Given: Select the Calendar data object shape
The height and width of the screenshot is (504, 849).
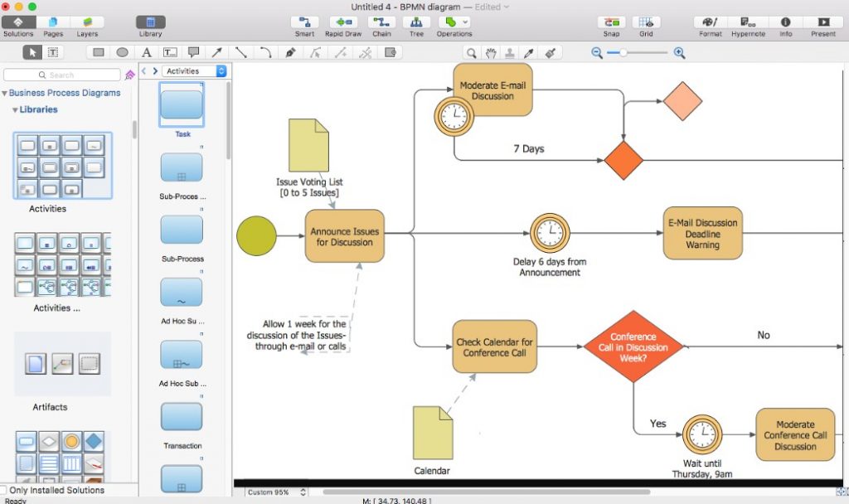Looking at the screenshot, I should (x=433, y=433).
